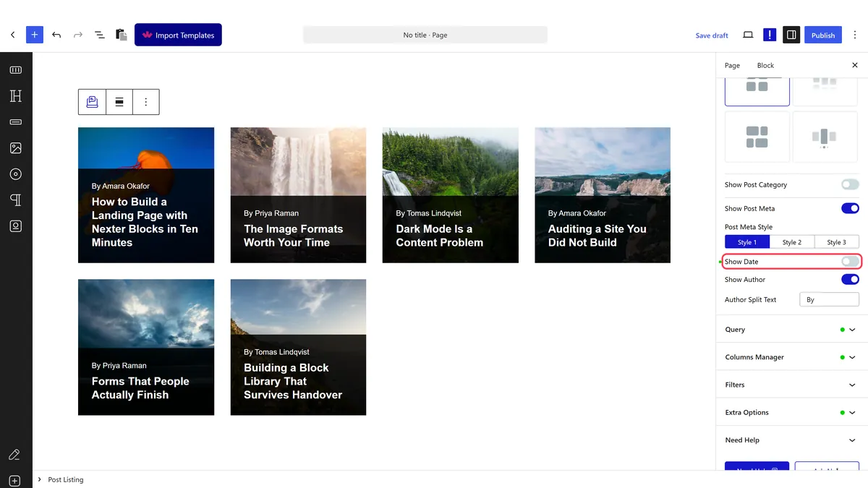868x488 pixels.
Task: Open the options menu in the top bar
Action: [855, 35]
